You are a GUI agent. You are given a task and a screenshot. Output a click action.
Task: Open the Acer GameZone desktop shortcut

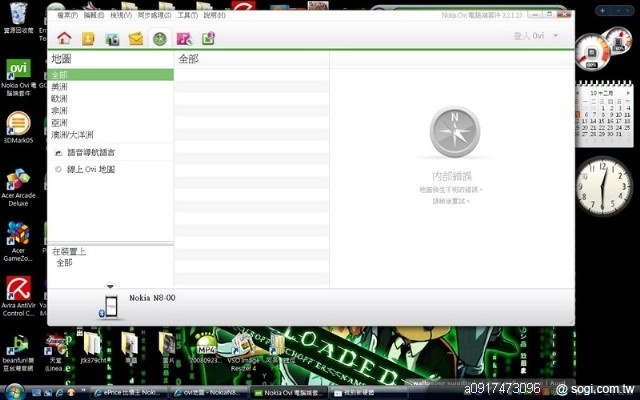(18, 242)
